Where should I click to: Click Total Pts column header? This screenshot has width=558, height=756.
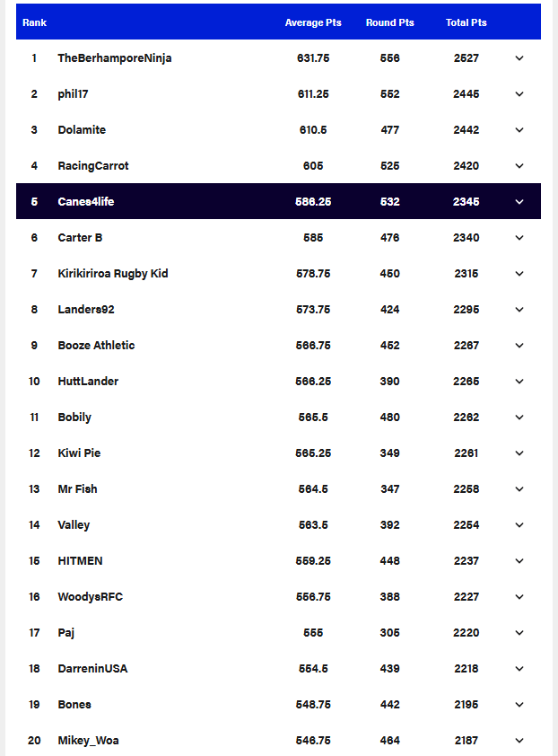[x=466, y=22]
